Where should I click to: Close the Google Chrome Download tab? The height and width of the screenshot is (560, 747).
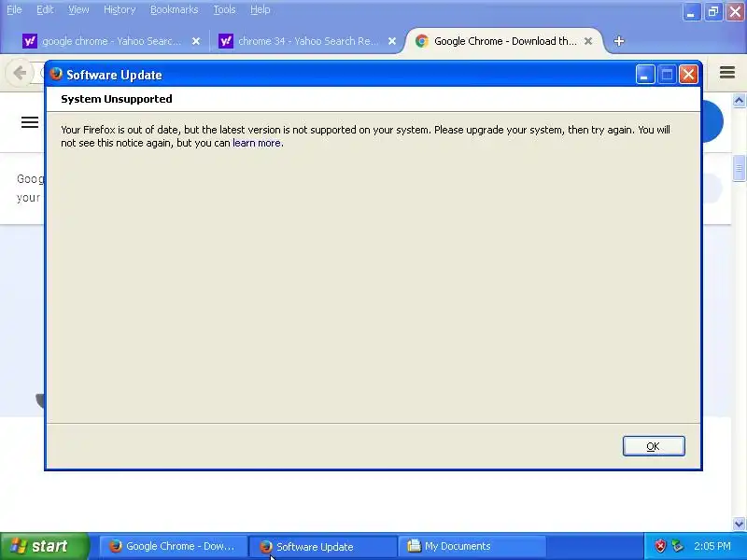(588, 41)
